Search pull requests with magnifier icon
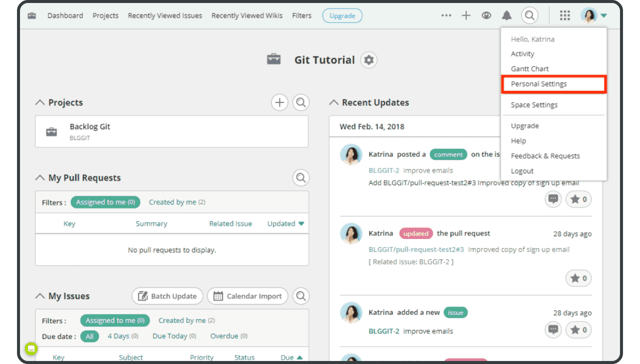The height and width of the screenshot is (364, 640). pyautogui.click(x=300, y=177)
